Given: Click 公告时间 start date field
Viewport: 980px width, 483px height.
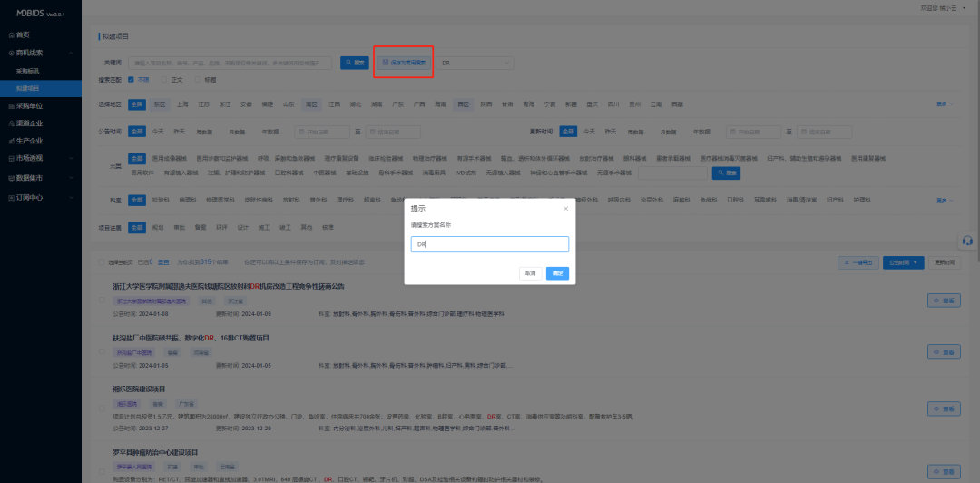Looking at the screenshot, I should point(322,132).
